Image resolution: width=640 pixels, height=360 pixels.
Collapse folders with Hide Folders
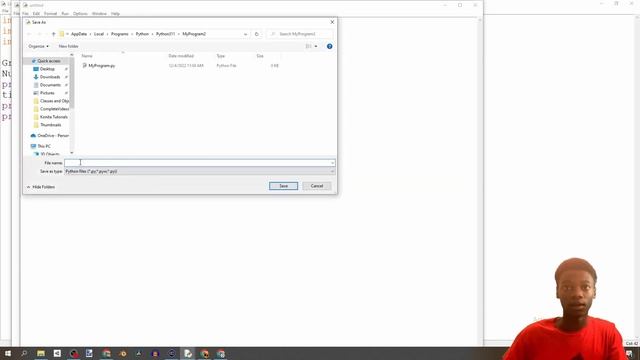[41, 187]
